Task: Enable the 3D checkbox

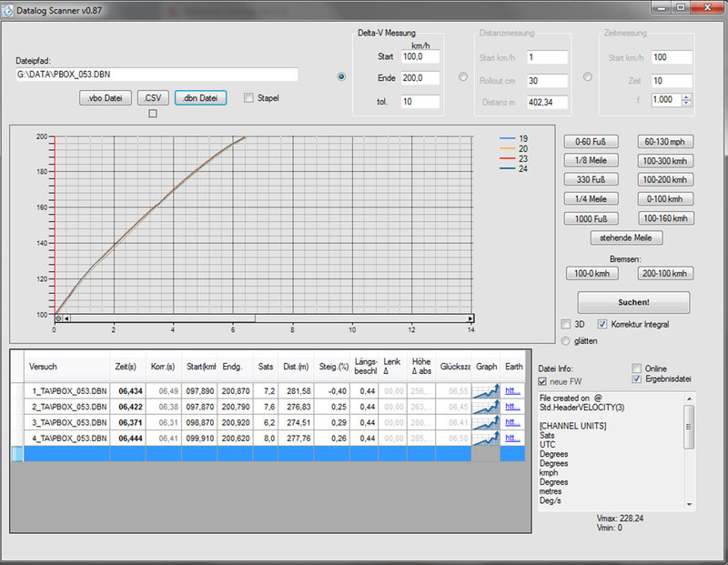Action: click(x=568, y=324)
